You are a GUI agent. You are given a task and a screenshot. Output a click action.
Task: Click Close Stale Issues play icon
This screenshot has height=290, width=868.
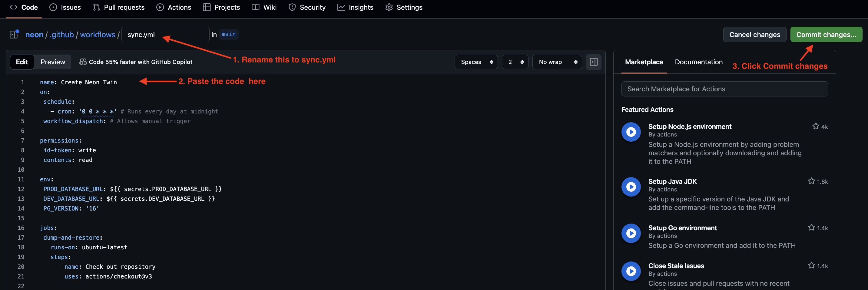(x=631, y=271)
